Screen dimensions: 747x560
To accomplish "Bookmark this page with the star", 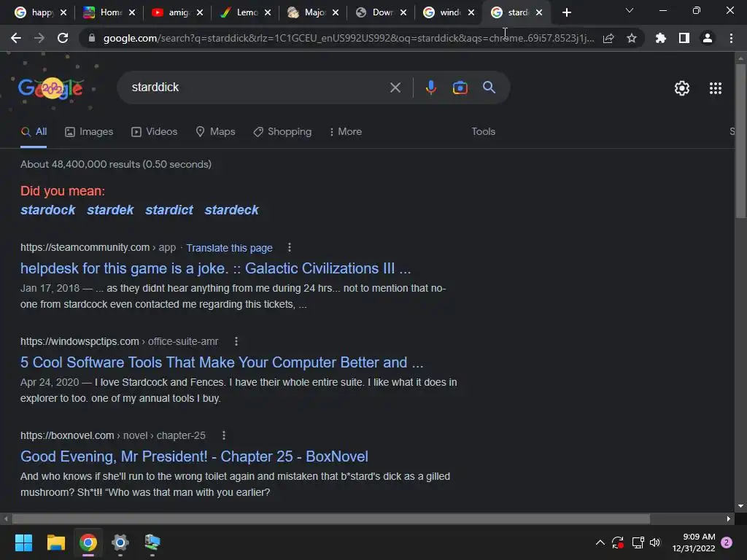I will 632,38.
